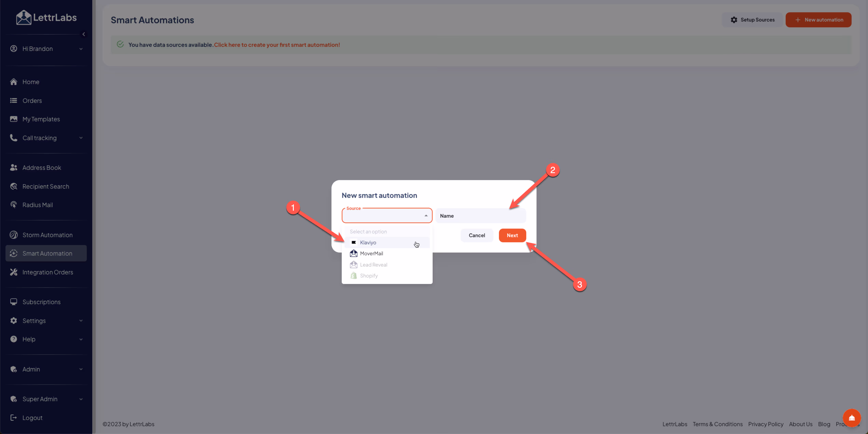Open Terms & Conditions footer link
The width and height of the screenshot is (868, 434).
tap(717, 424)
